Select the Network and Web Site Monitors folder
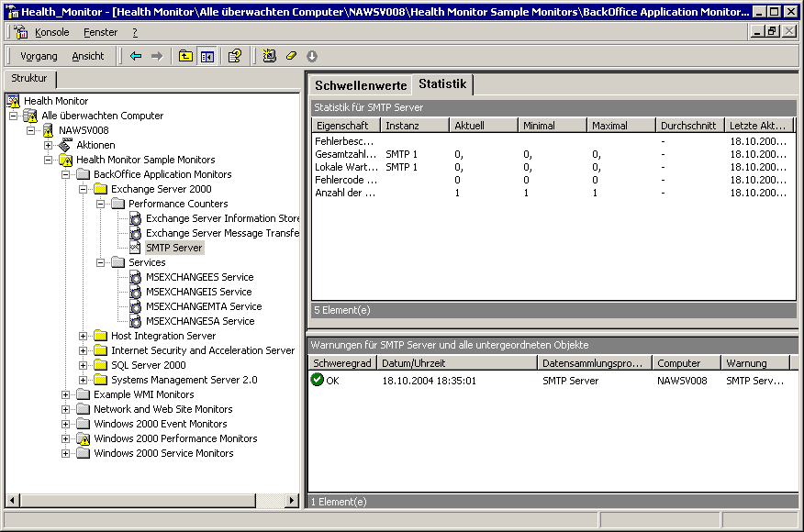This screenshot has height=532, width=804. tap(163, 409)
